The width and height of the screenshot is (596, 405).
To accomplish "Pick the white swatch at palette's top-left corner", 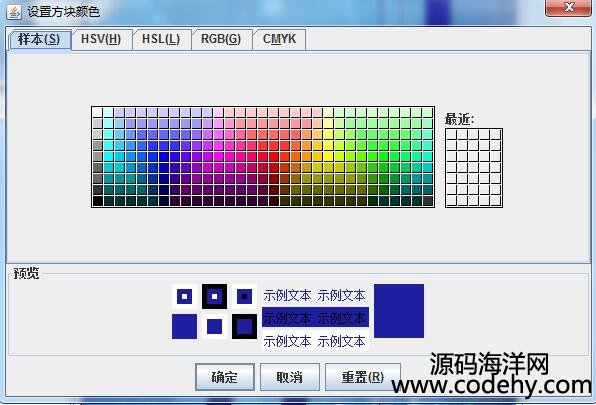I will [98, 112].
